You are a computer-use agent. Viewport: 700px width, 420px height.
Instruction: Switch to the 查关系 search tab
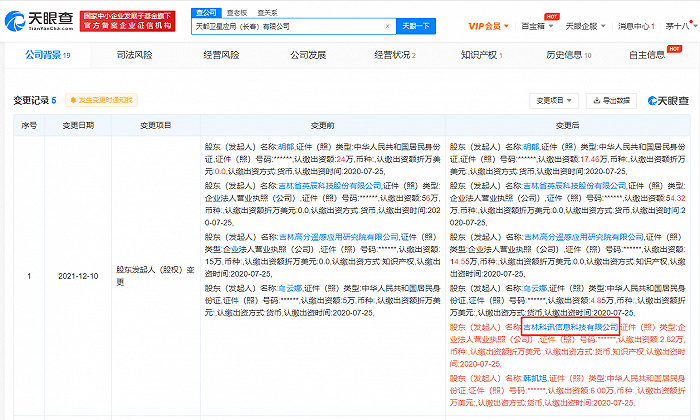(x=267, y=13)
